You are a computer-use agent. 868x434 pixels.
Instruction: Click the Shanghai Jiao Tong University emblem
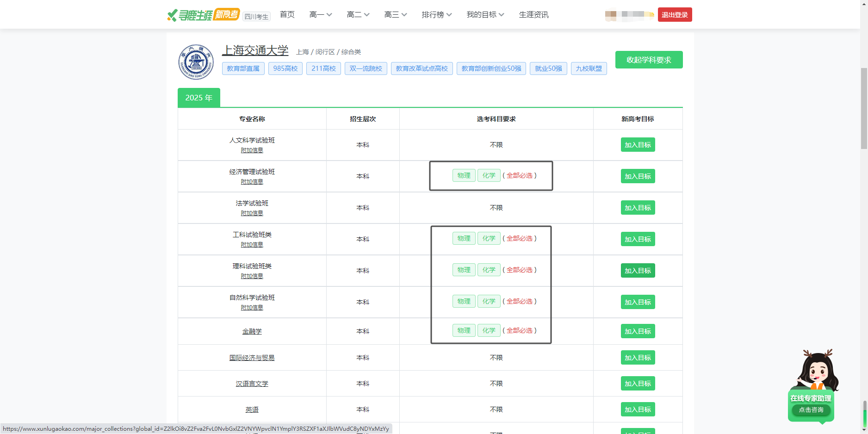point(196,62)
